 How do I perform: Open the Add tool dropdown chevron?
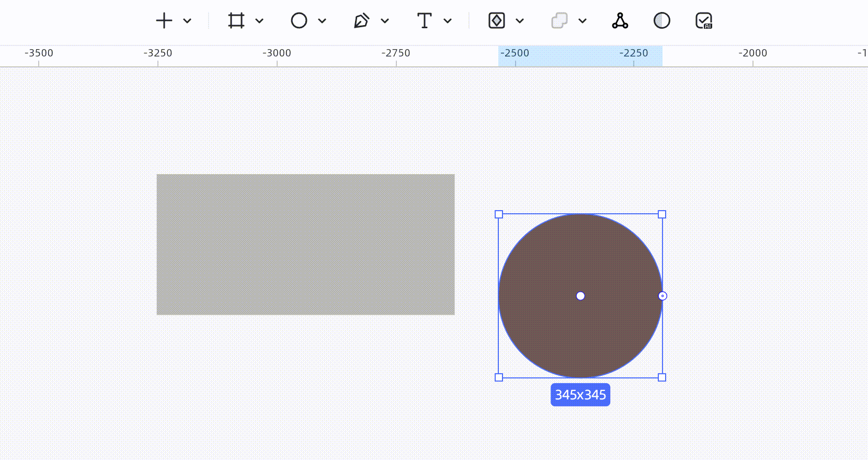point(187,21)
